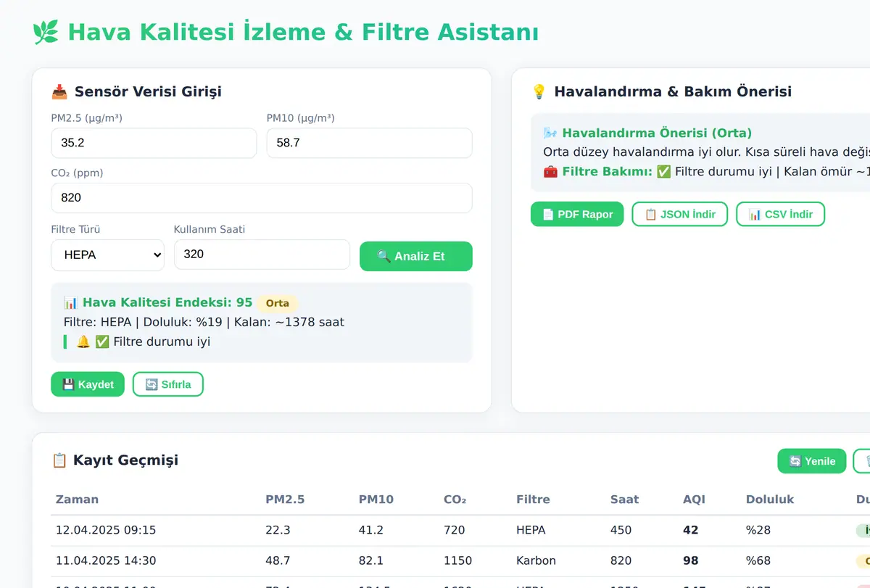Click the AQI column header
The image size is (870, 588).
tap(694, 500)
